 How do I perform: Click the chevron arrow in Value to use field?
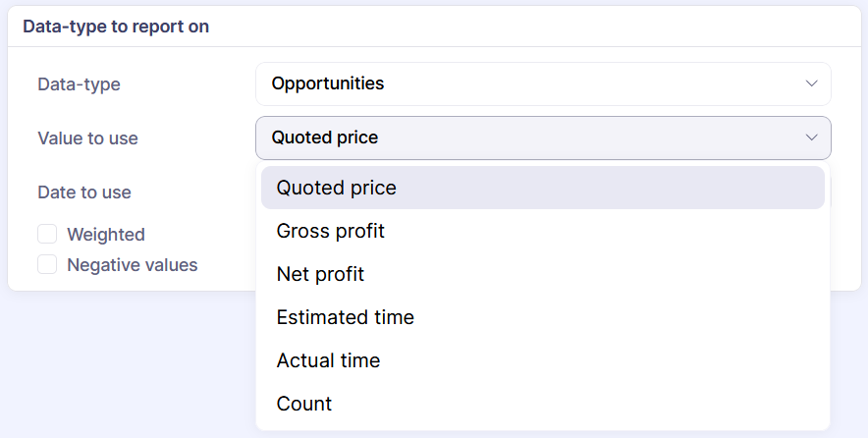(x=811, y=138)
